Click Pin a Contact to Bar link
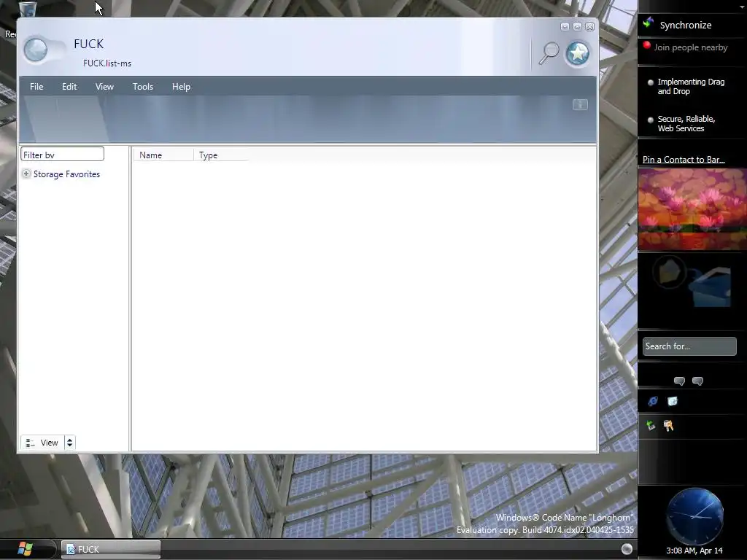747x560 pixels. click(x=684, y=160)
